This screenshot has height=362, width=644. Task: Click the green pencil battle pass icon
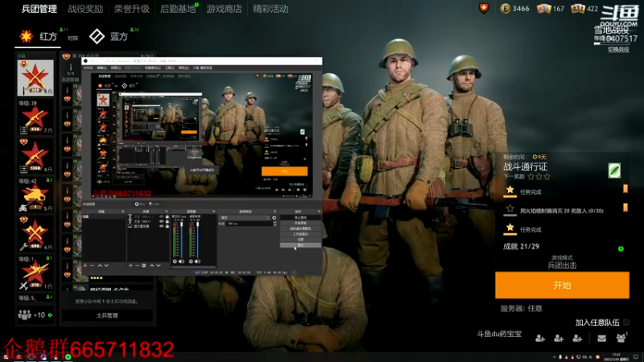click(x=614, y=171)
